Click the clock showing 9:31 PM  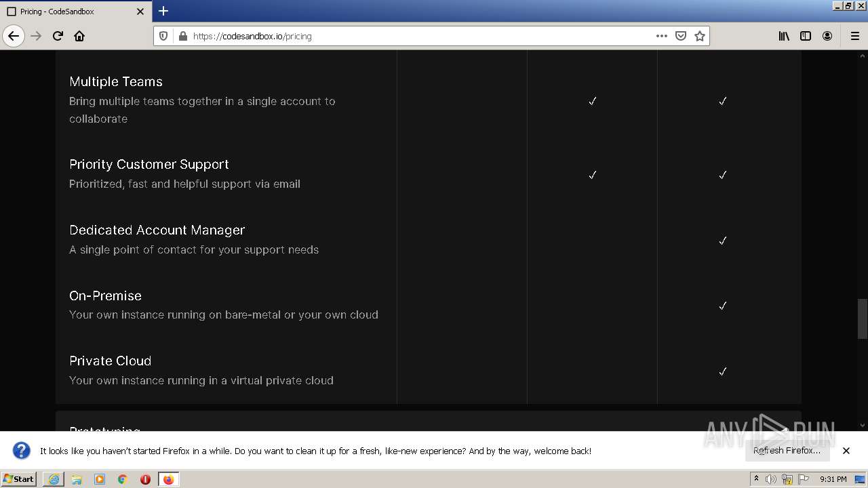[x=833, y=479]
